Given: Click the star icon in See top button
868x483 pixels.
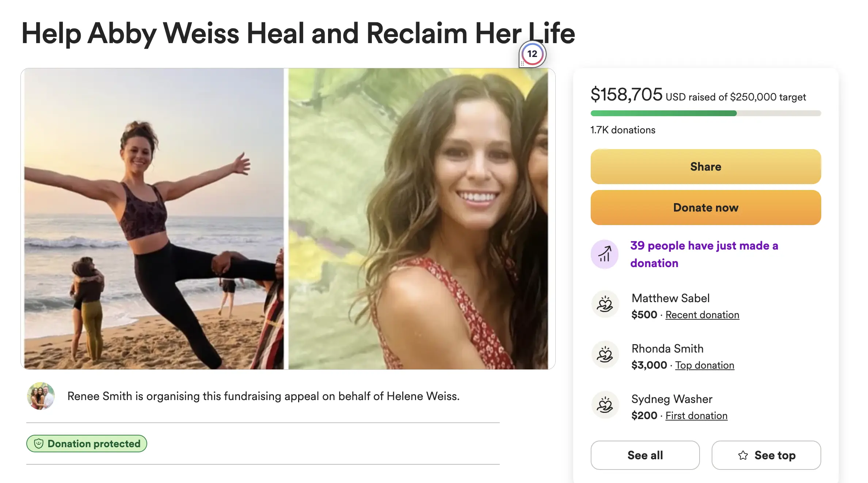Looking at the screenshot, I should pos(743,455).
